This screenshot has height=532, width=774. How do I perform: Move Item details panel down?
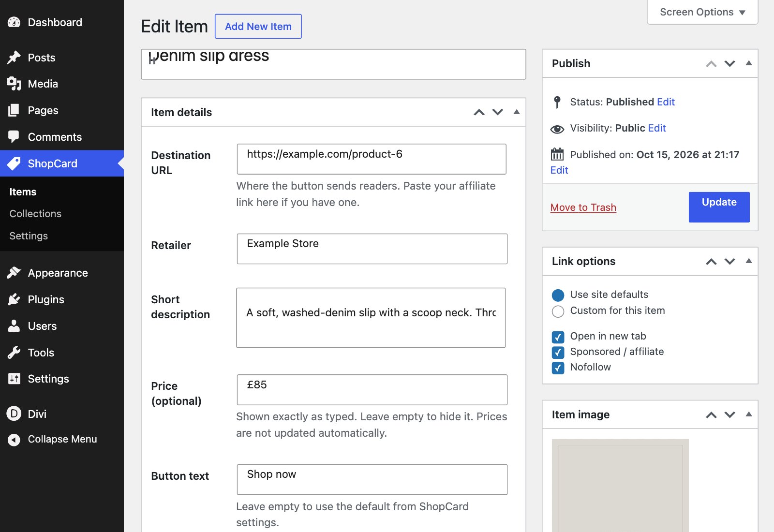[x=498, y=112]
